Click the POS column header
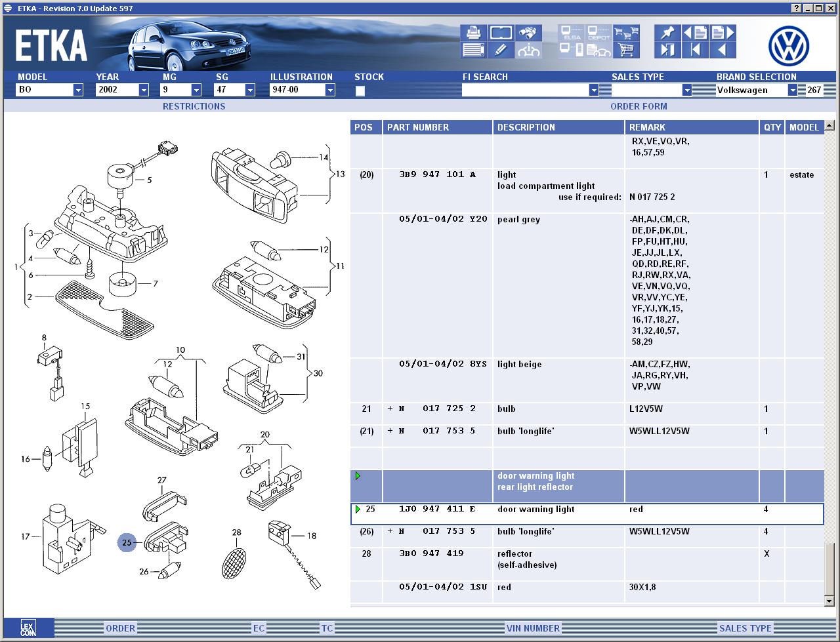Viewport: 840px width, 642px height. 366,127
